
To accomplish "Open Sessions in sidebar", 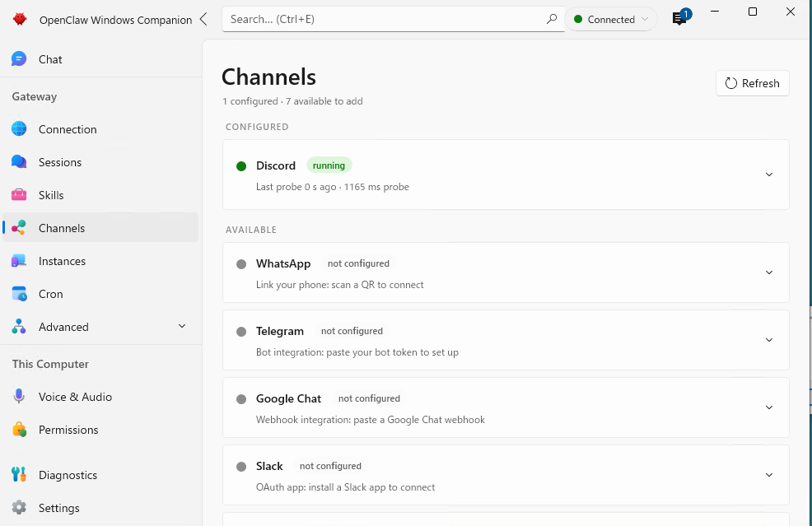I will (x=100, y=162).
